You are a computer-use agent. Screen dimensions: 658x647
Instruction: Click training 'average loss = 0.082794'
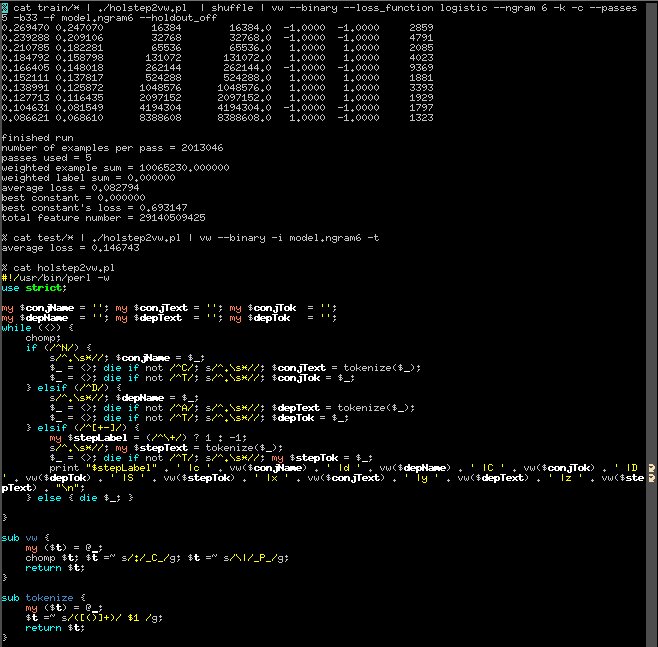pos(70,188)
